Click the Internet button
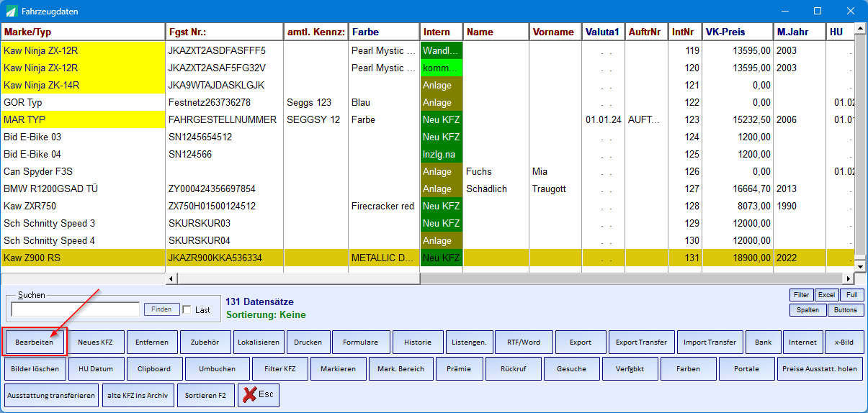This screenshot has width=868, height=413. [802, 342]
